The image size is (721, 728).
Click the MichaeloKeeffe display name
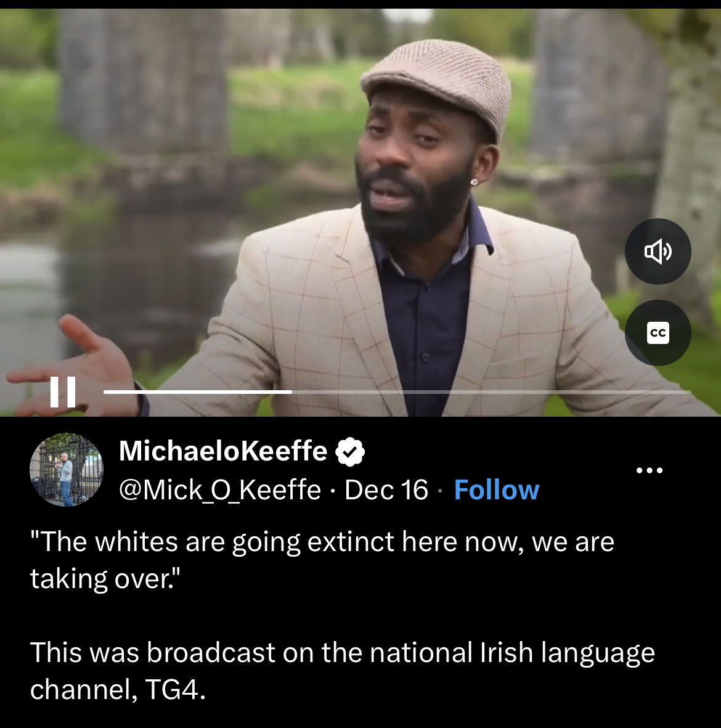[x=223, y=451]
